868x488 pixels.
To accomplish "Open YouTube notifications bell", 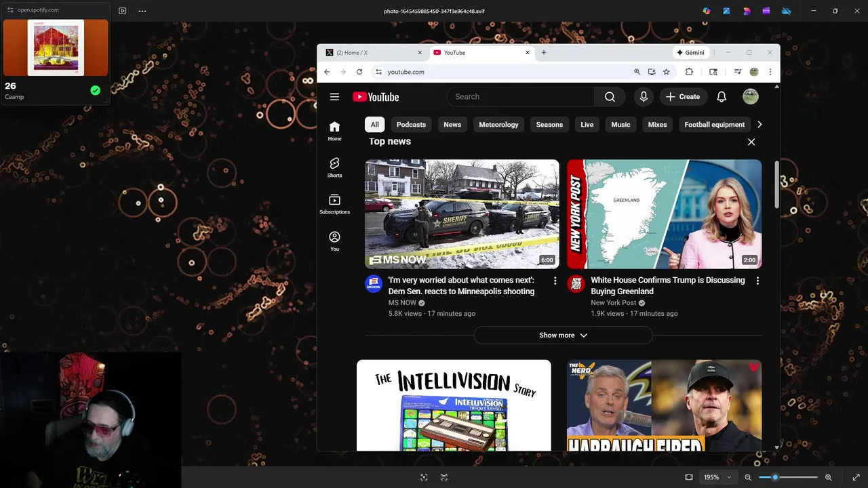I will pyautogui.click(x=722, y=97).
